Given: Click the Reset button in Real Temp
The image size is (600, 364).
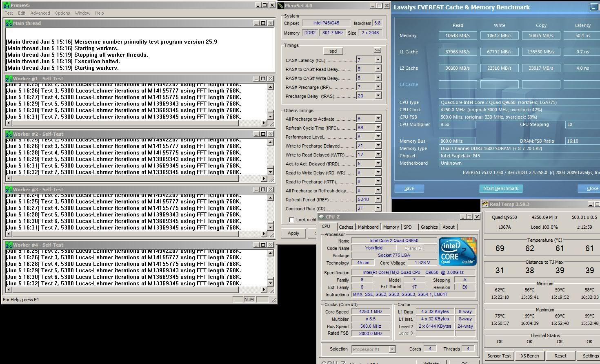Looking at the screenshot, I should pyautogui.click(x=560, y=356).
